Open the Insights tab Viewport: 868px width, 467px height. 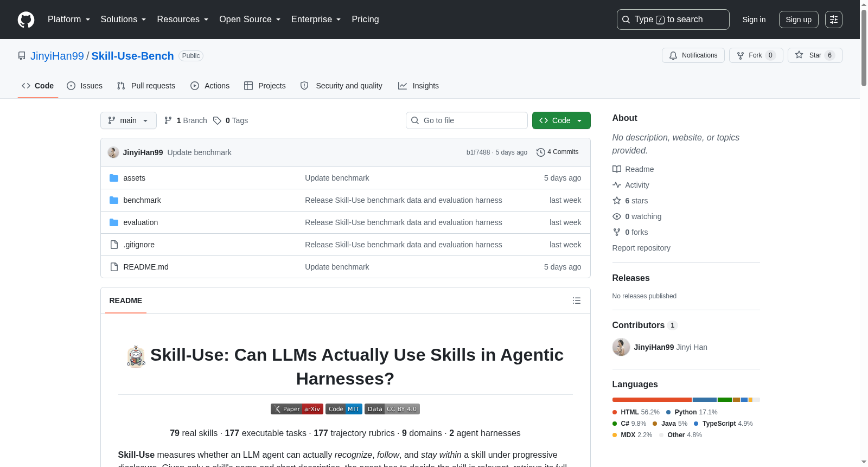pos(418,86)
